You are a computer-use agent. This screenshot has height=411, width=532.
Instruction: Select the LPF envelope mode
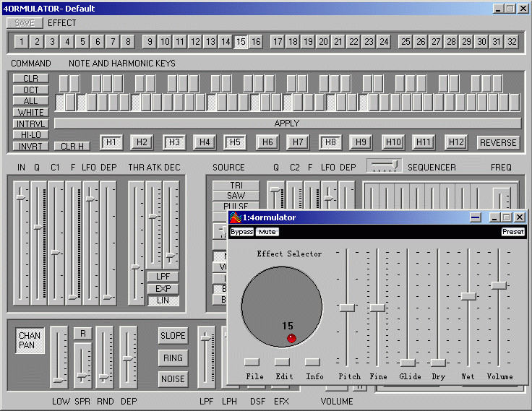[163, 277]
